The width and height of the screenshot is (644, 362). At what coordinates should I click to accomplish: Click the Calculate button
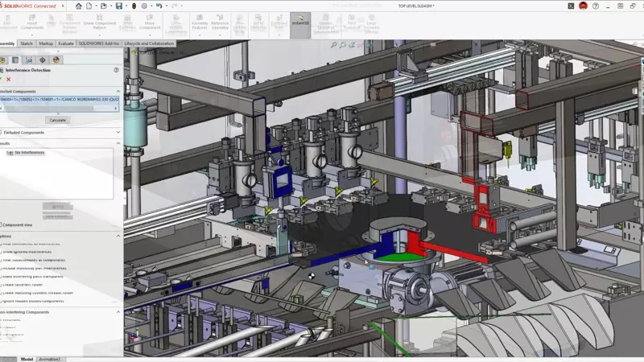[57, 120]
